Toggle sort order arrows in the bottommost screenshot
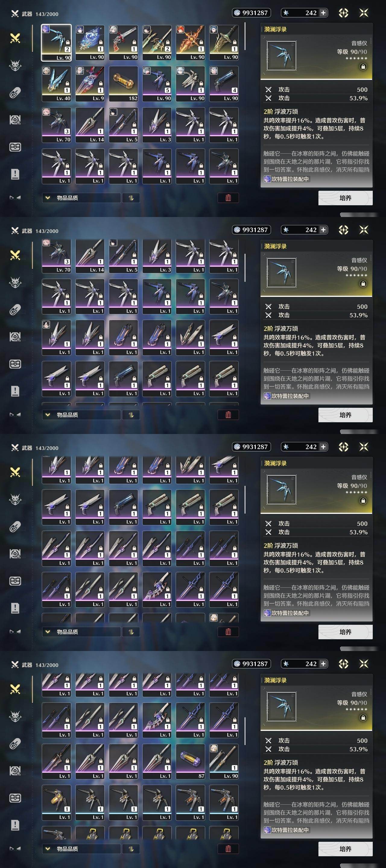The image size is (386, 868). tap(131, 849)
